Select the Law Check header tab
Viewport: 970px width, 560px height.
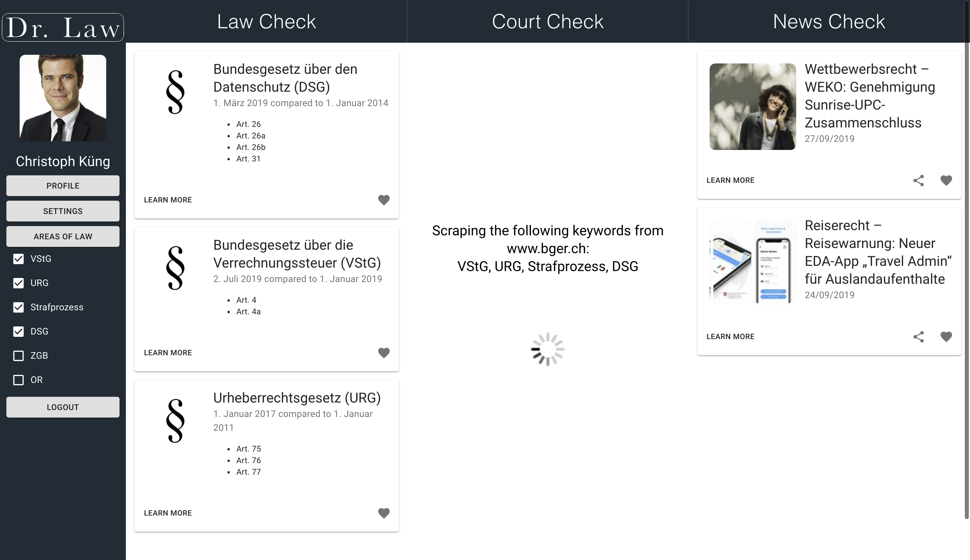[x=266, y=22]
